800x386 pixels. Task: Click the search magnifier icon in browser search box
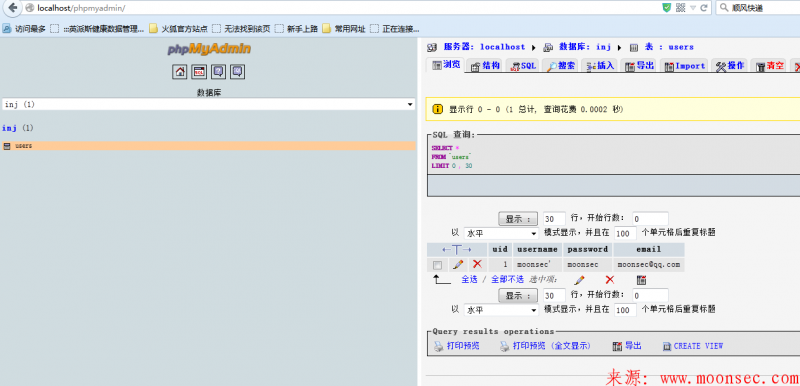[x=723, y=8]
